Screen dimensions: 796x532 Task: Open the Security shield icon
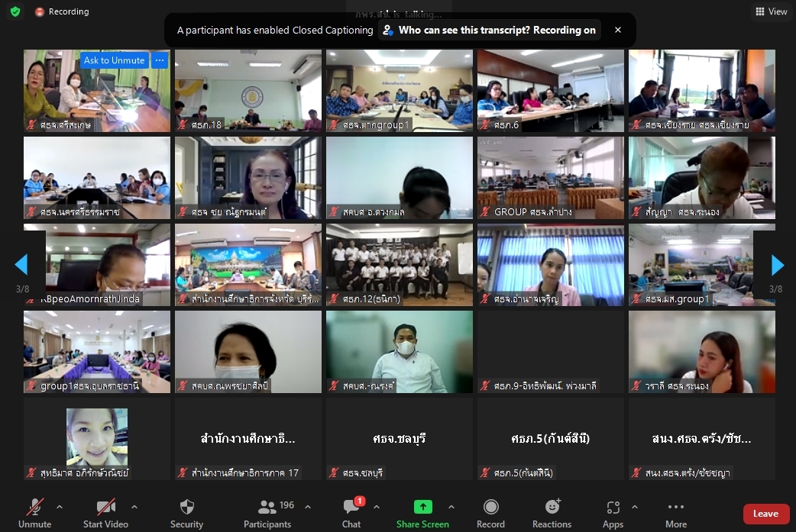tap(187, 507)
